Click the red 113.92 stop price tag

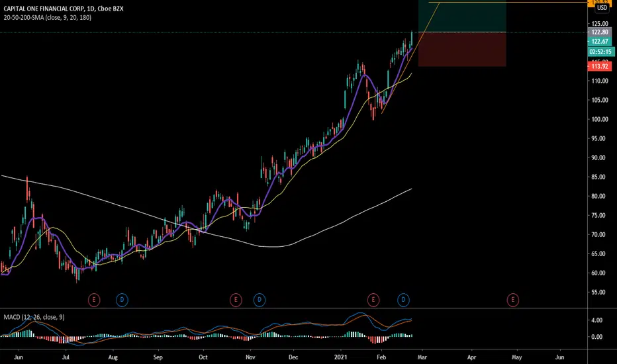[x=600, y=66]
